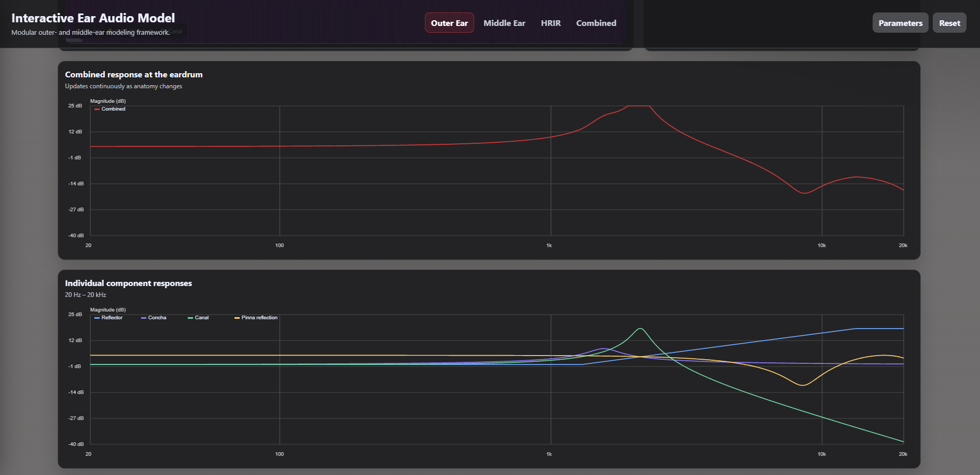980x475 pixels.
Task: Click the '20 Hz – 20 kHz' subtitle
Action: click(x=86, y=295)
